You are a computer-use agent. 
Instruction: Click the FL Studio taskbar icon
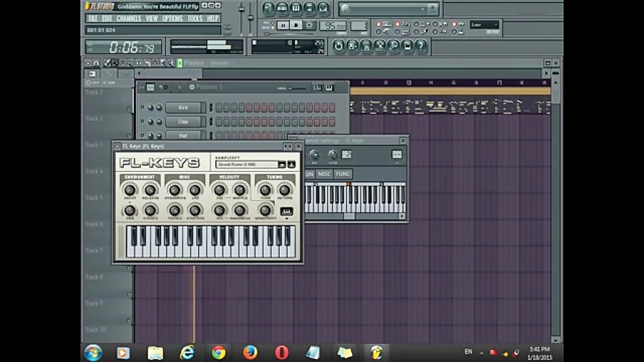pyautogui.click(x=376, y=352)
